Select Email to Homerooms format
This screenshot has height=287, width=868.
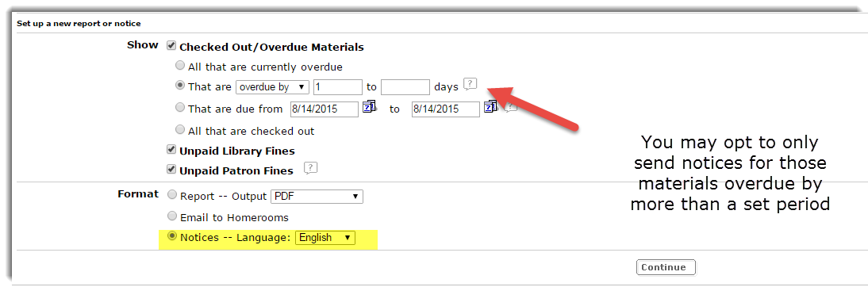[172, 216]
